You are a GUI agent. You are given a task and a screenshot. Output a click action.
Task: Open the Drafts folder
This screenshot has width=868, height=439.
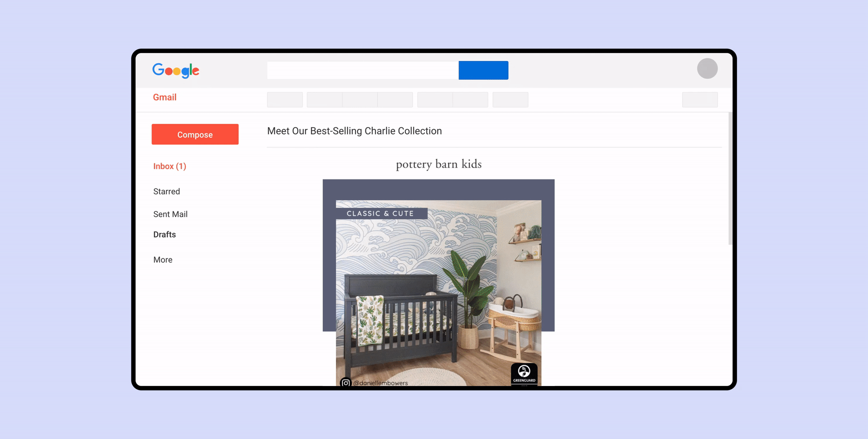tap(164, 234)
